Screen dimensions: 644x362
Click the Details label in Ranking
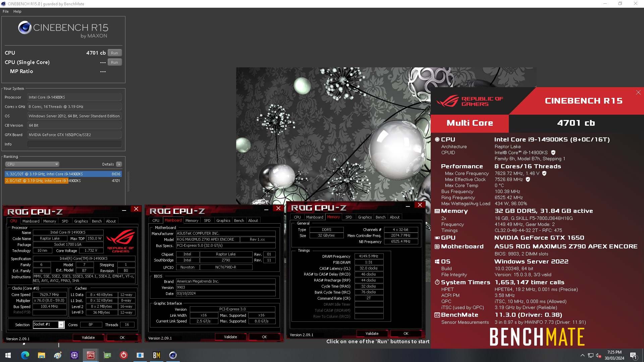108,164
